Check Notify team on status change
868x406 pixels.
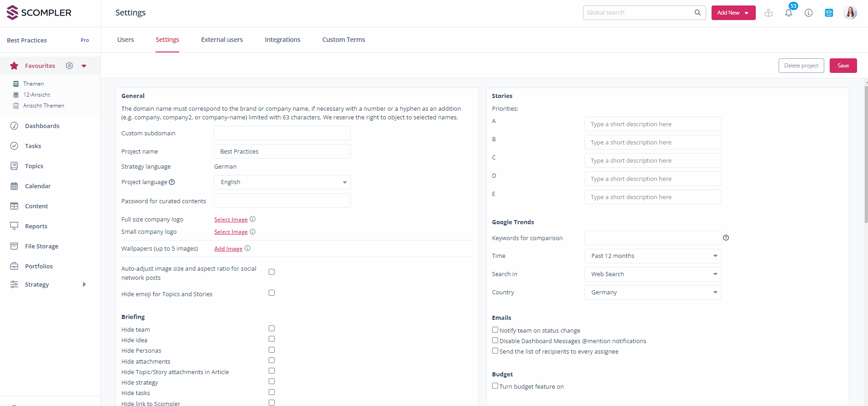point(495,330)
